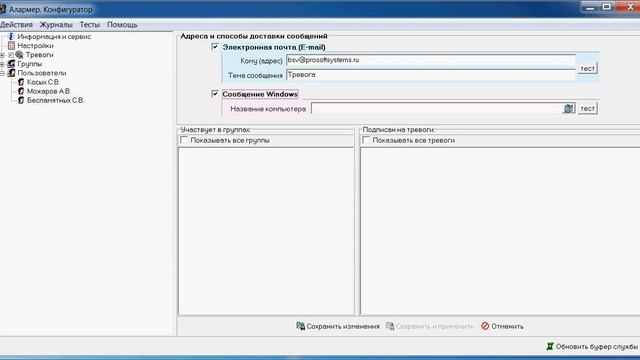Click the user icon next to Беспамятных С.В.
This screenshot has width=640, height=360.
click(21, 100)
